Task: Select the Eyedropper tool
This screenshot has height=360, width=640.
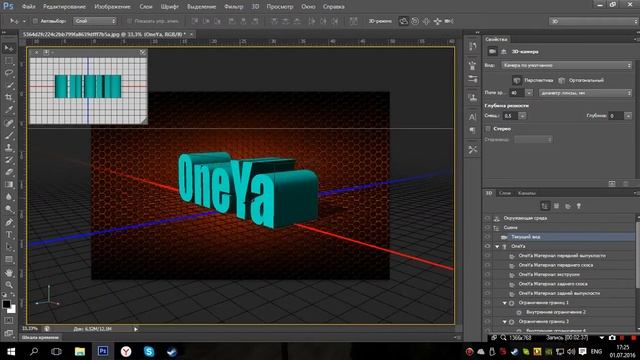Action: pos(9,110)
